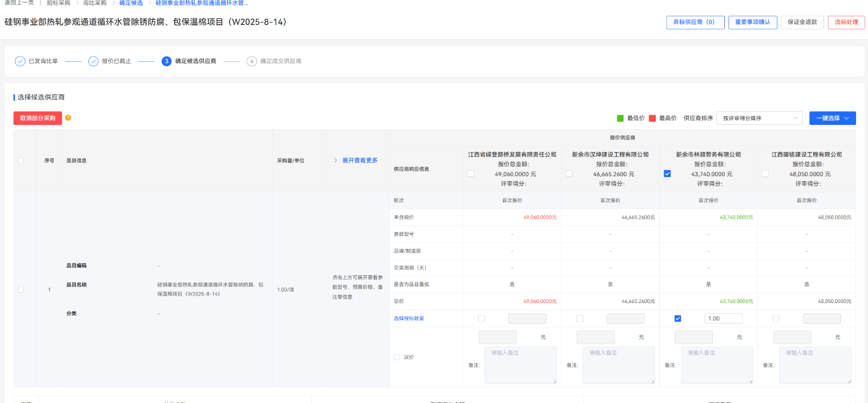Image resolution: width=868 pixels, height=403 pixels.
Task: Click the step 3 circle 确定候选供应商
Action: point(167,61)
